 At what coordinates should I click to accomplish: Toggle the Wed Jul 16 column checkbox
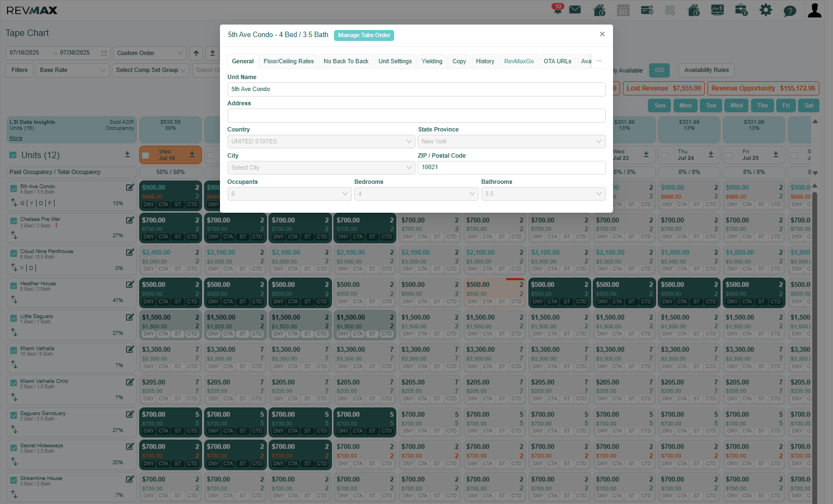pos(145,155)
